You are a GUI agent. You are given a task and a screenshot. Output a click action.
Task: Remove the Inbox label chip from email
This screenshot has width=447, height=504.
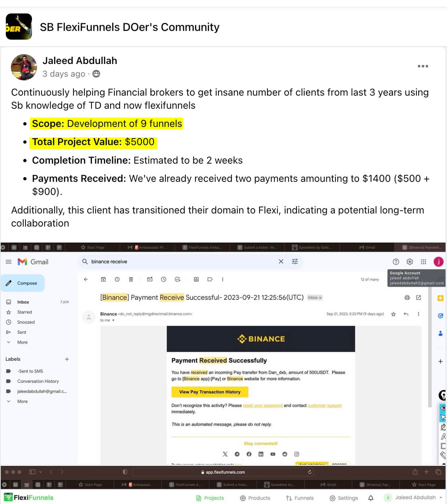(320, 298)
